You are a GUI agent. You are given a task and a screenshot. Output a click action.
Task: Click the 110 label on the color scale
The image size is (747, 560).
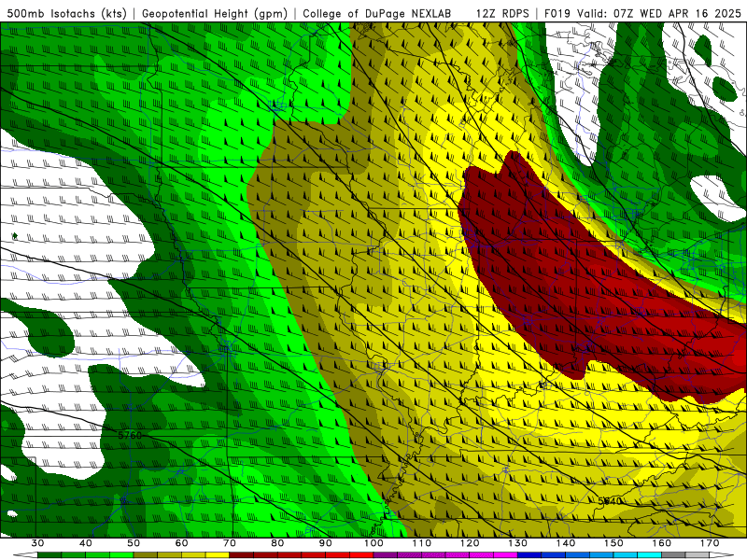click(x=422, y=543)
